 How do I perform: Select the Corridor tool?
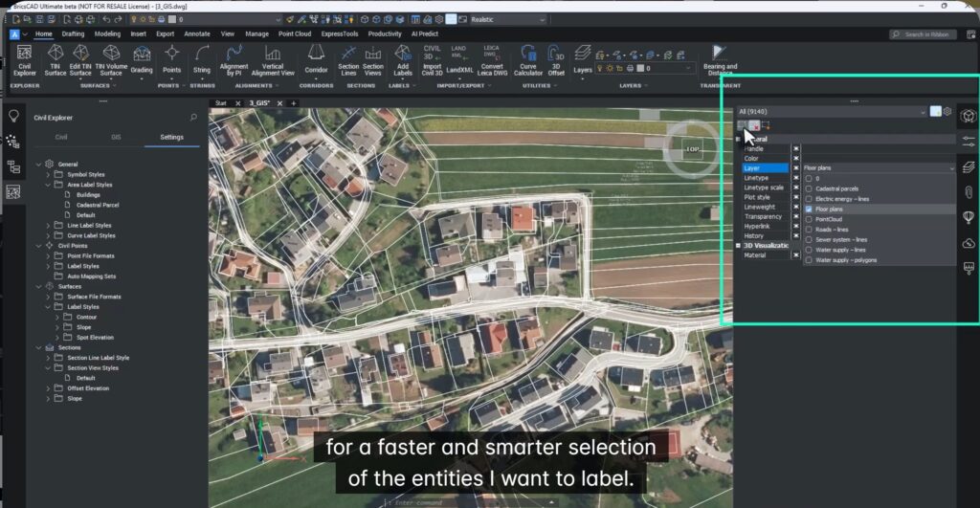click(316, 60)
